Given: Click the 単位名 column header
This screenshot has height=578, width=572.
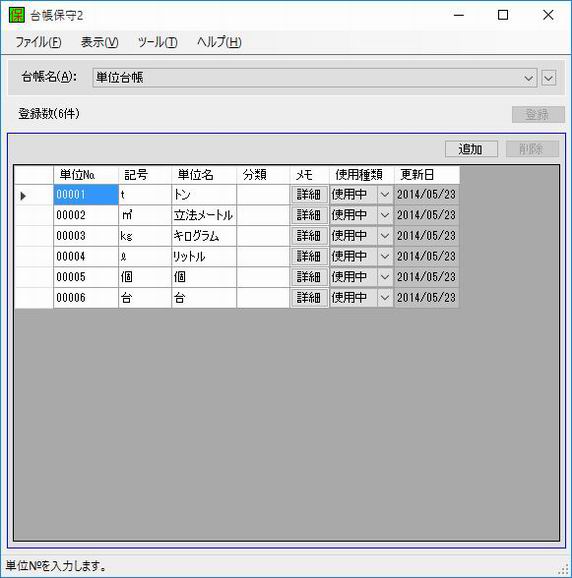Looking at the screenshot, I should coord(204,175).
